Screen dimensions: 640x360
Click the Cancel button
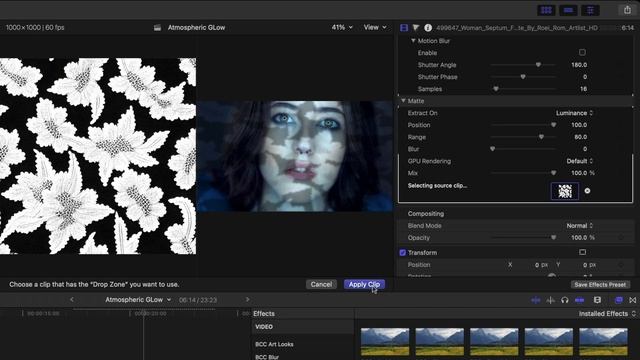click(x=321, y=284)
